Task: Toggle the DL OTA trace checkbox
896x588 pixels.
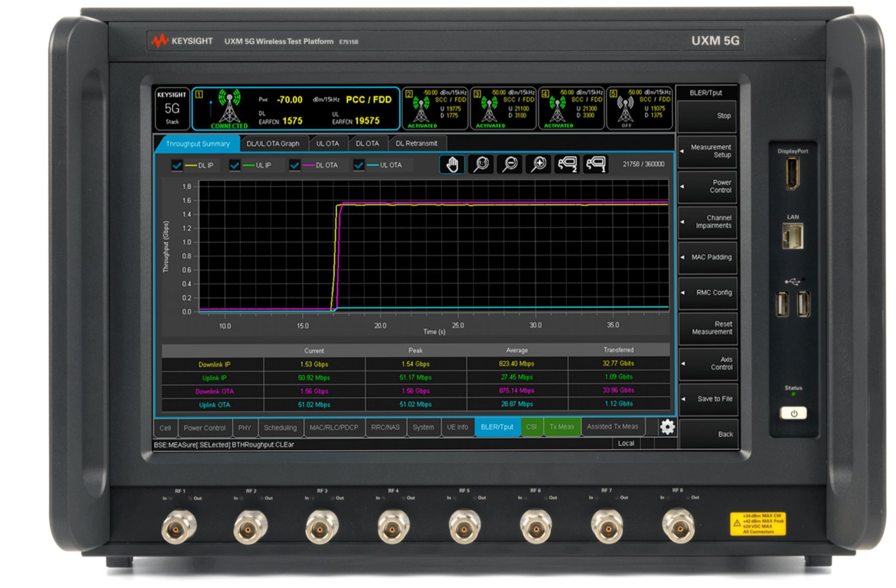Action: [x=295, y=165]
